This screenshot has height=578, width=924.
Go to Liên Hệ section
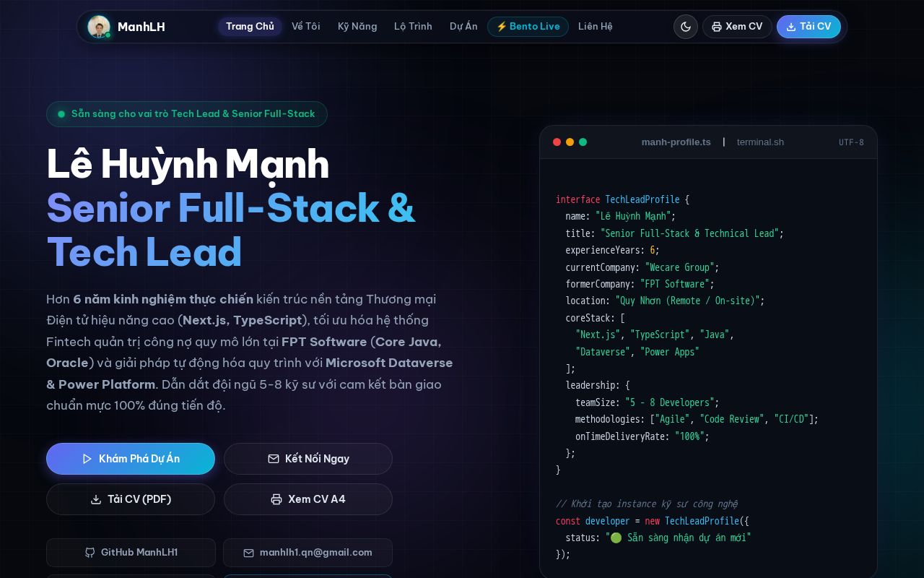pos(596,27)
